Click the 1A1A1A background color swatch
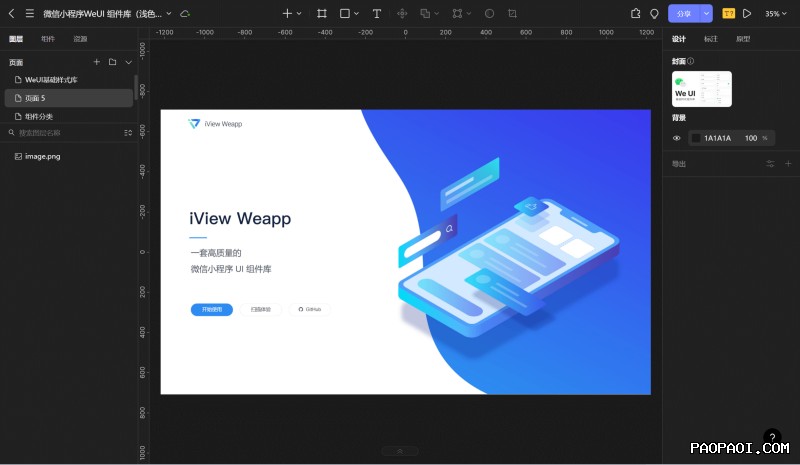The height and width of the screenshot is (465, 800). click(696, 138)
